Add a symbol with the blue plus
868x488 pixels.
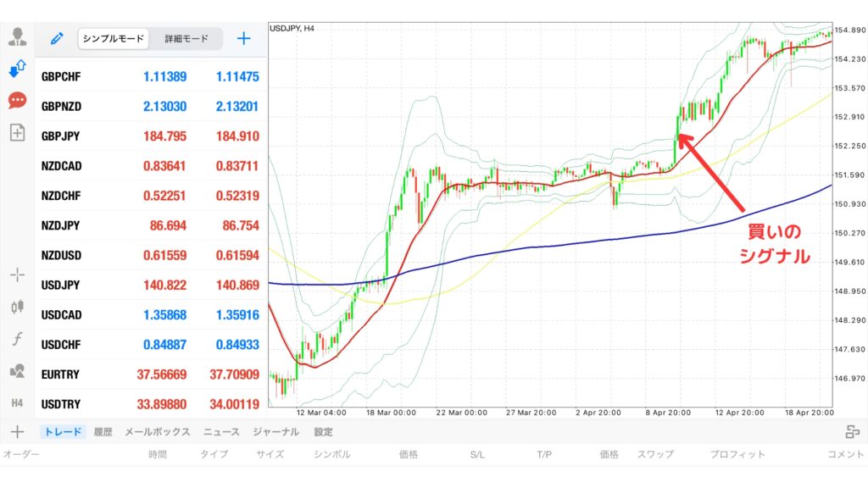click(244, 38)
